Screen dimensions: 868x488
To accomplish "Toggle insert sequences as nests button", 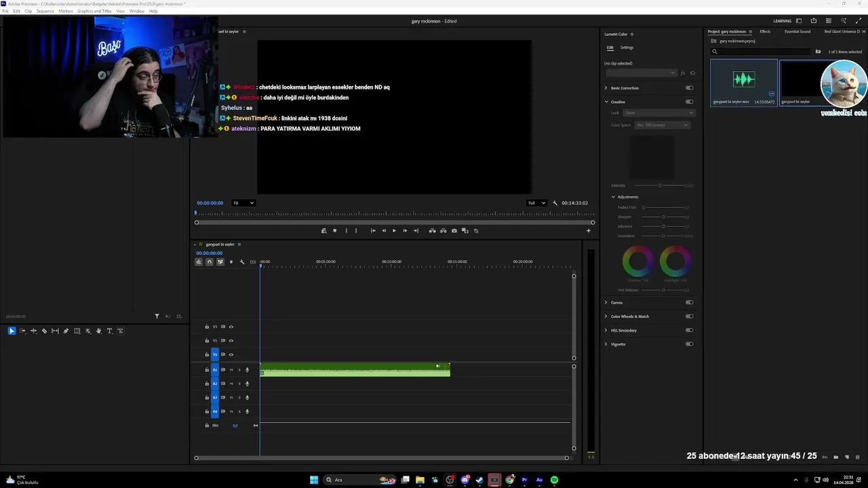I will tap(199, 262).
